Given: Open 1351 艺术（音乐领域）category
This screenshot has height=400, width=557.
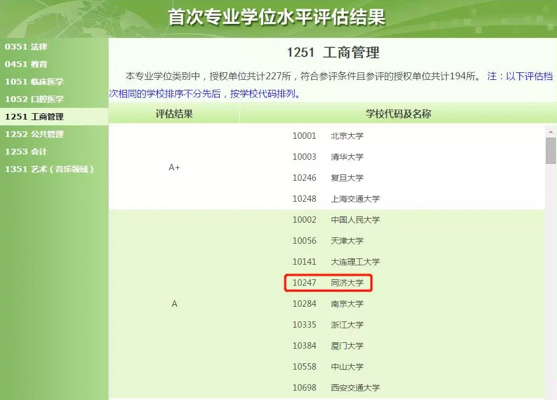Looking at the screenshot, I should click(x=49, y=169).
